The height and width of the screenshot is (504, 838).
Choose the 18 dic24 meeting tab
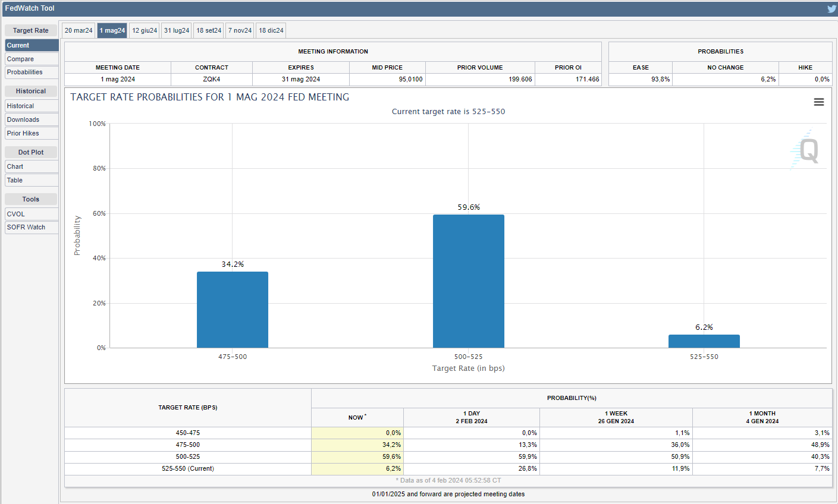271,30
